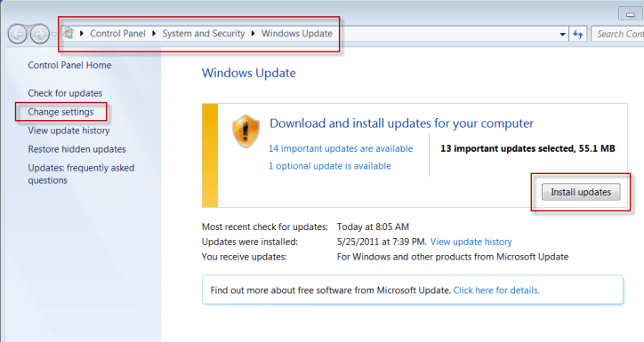Click Check for updates in sidebar

click(x=65, y=93)
